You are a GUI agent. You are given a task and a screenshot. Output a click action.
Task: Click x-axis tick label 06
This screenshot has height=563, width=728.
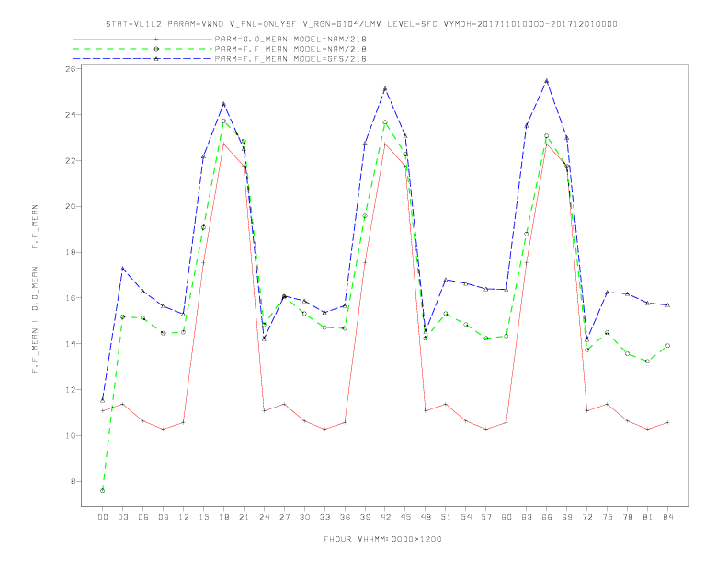click(143, 517)
